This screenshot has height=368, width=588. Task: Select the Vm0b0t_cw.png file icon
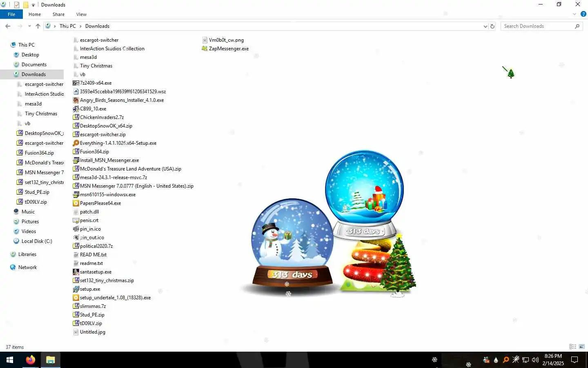tap(205, 40)
